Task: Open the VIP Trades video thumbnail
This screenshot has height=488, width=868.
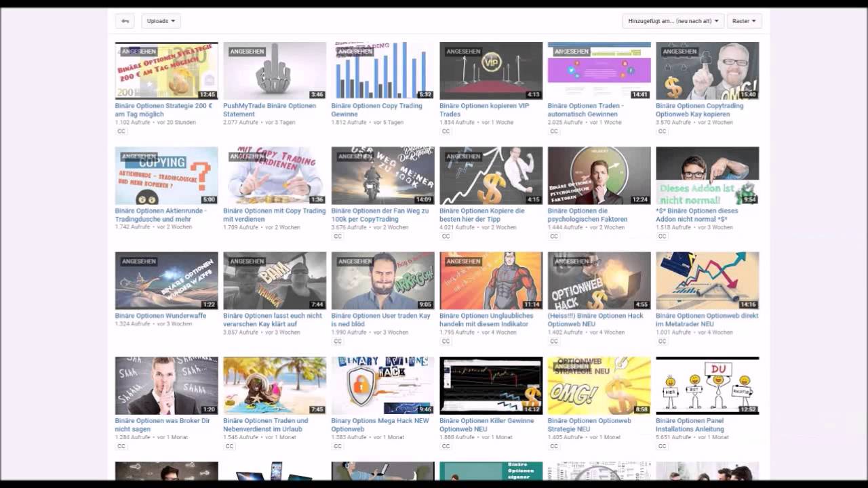Action: [x=491, y=70]
